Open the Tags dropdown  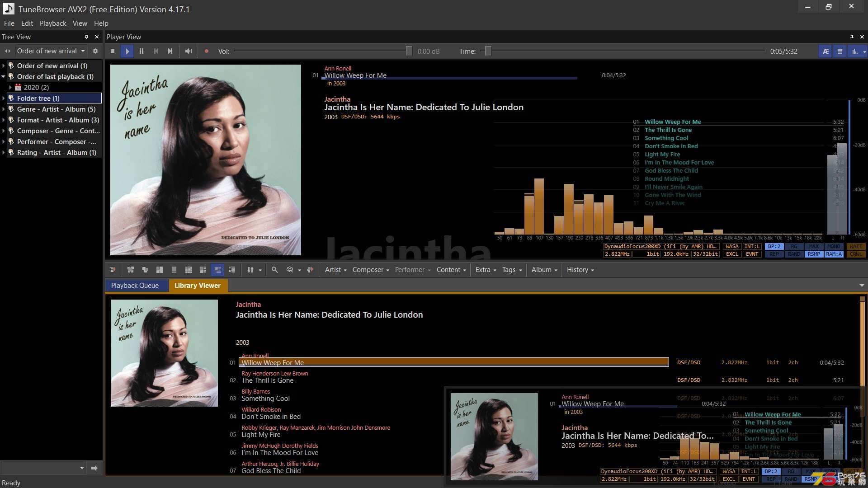512,270
